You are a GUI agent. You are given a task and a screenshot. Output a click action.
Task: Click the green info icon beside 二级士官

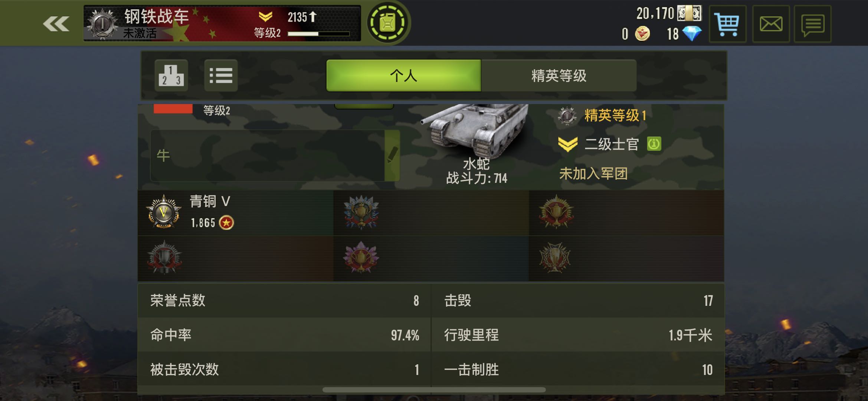654,144
